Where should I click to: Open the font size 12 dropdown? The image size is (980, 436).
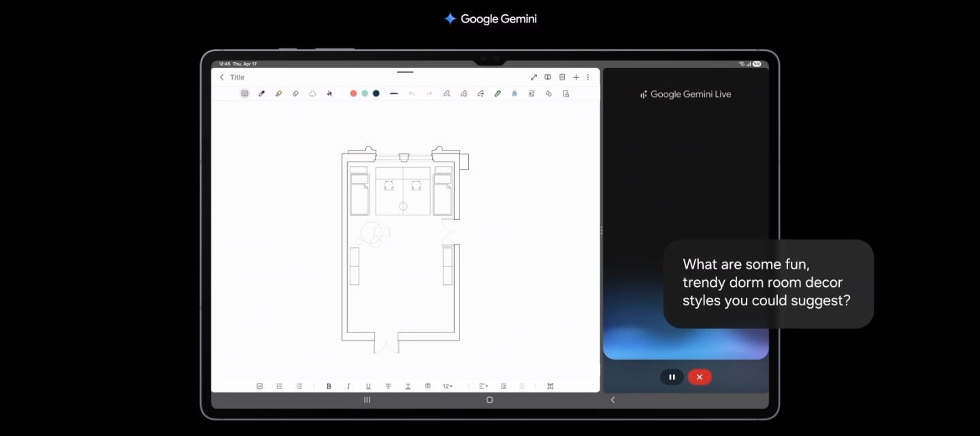[x=448, y=386]
